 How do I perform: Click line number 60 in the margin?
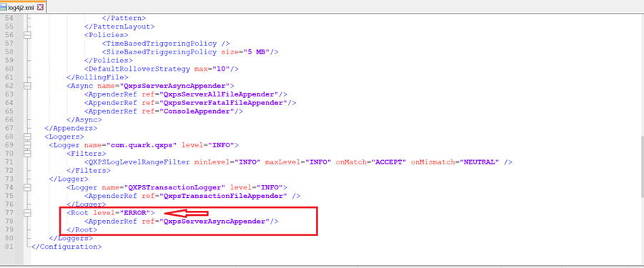click(x=9, y=69)
